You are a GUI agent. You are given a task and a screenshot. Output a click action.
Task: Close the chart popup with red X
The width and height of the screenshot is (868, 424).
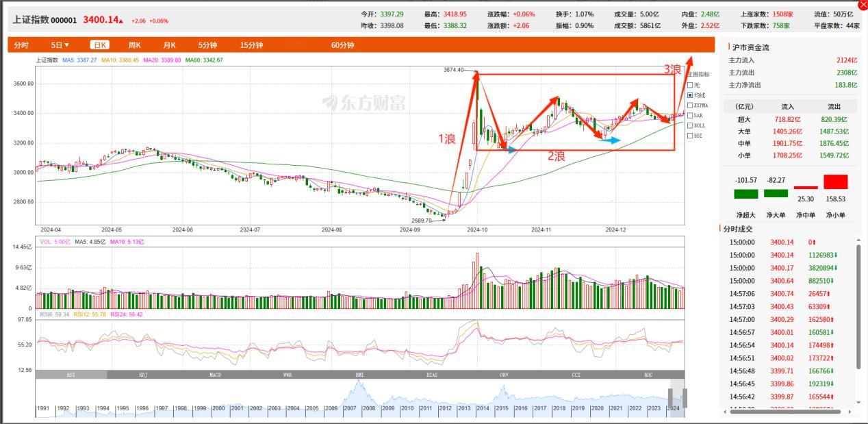(862, 4)
